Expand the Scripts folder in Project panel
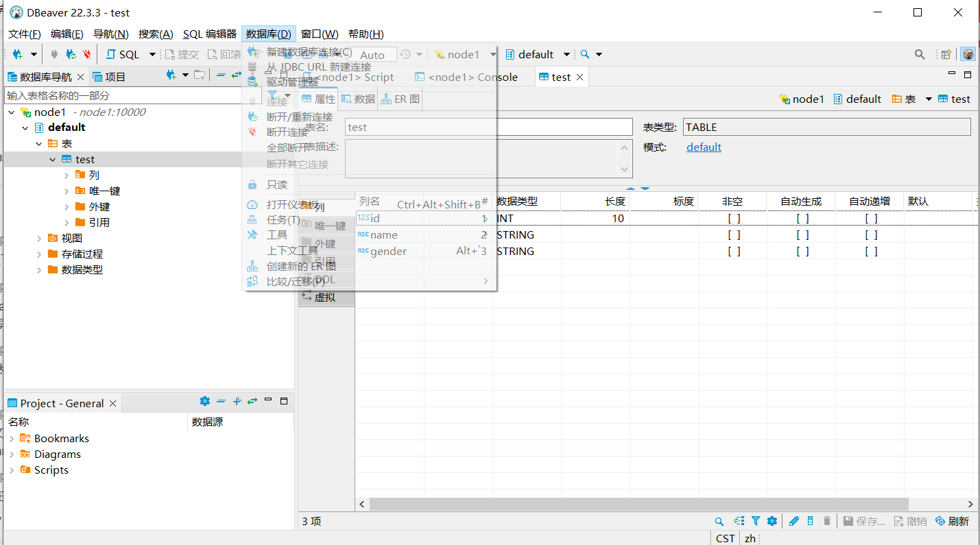 pos(12,470)
